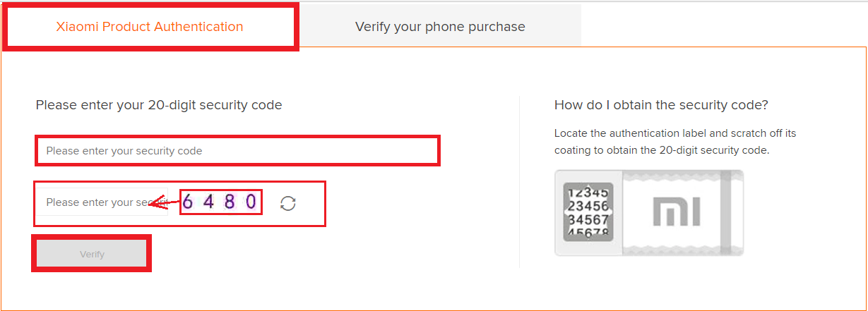
Task: Click the 6480 captcha image
Action: (x=220, y=202)
